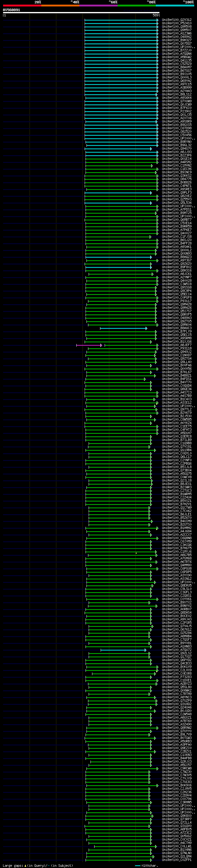Select hit label UniRef100_B9H3Z7
This screenshot has height=868, width=197.
[177, 40]
